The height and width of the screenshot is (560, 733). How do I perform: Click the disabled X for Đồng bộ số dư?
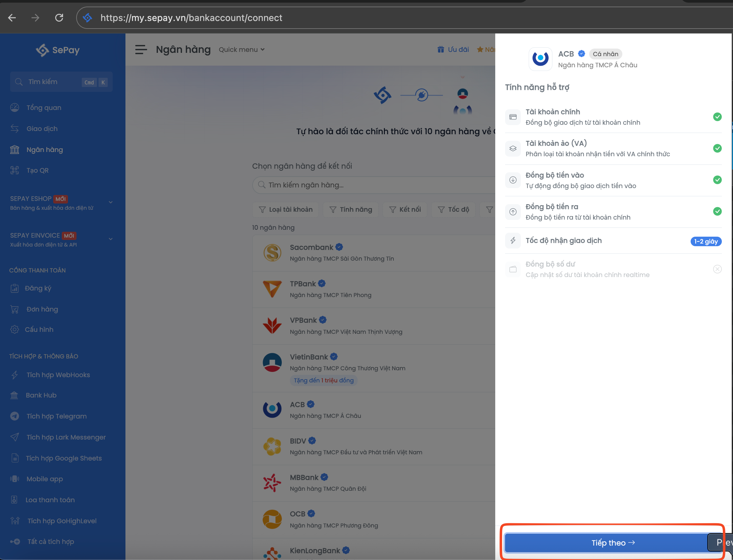[717, 269]
